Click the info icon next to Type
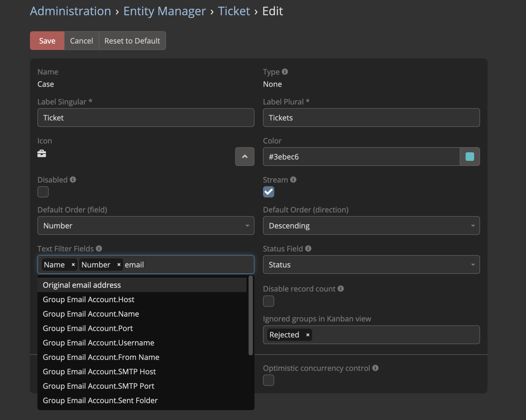The height and width of the screenshot is (420, 526). click(285, 72)
